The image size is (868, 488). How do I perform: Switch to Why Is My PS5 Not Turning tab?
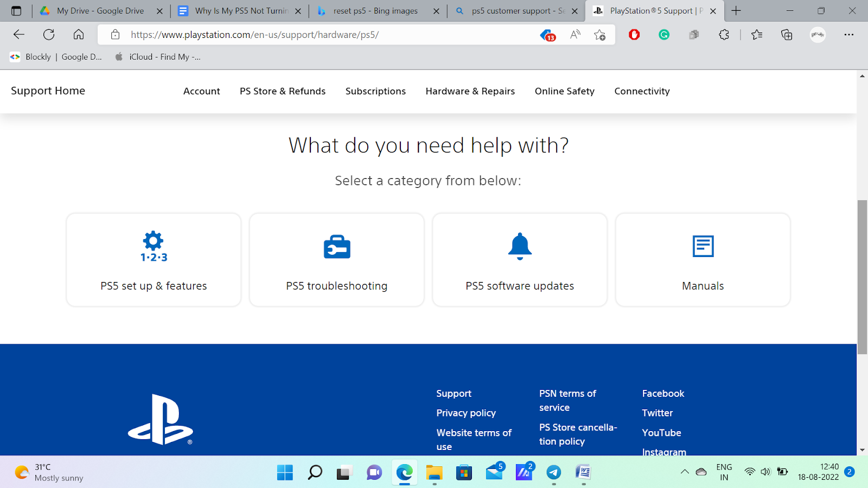(240, 11)
